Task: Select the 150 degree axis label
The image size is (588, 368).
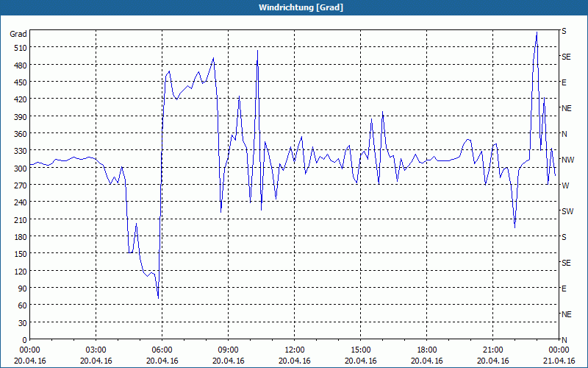Action: [x=21, y=254]
